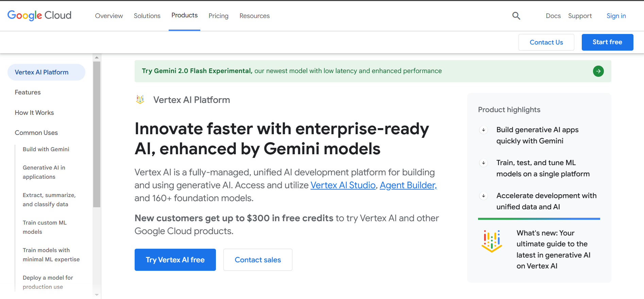The width and height of the screenshot is (644, 299).
Task: Open Train models with minimal ML expertise
Action: click(51, 254)
